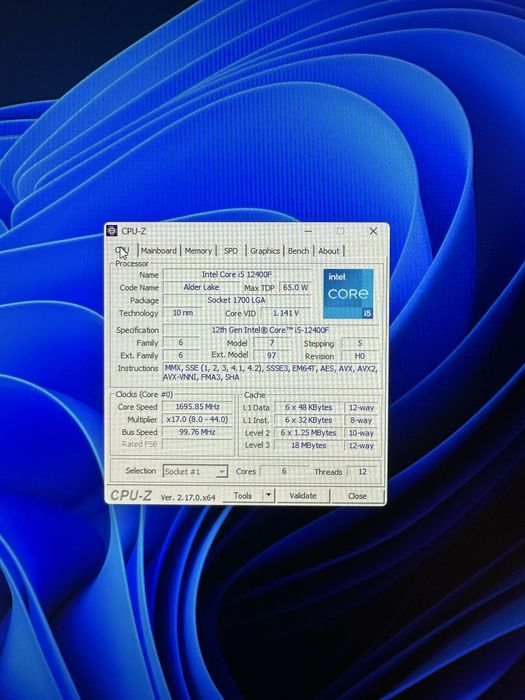Click the Package value Socket 1700 LGA
Image resolution: width=525 pixels, height=700 pixels.
click(237, 300)
